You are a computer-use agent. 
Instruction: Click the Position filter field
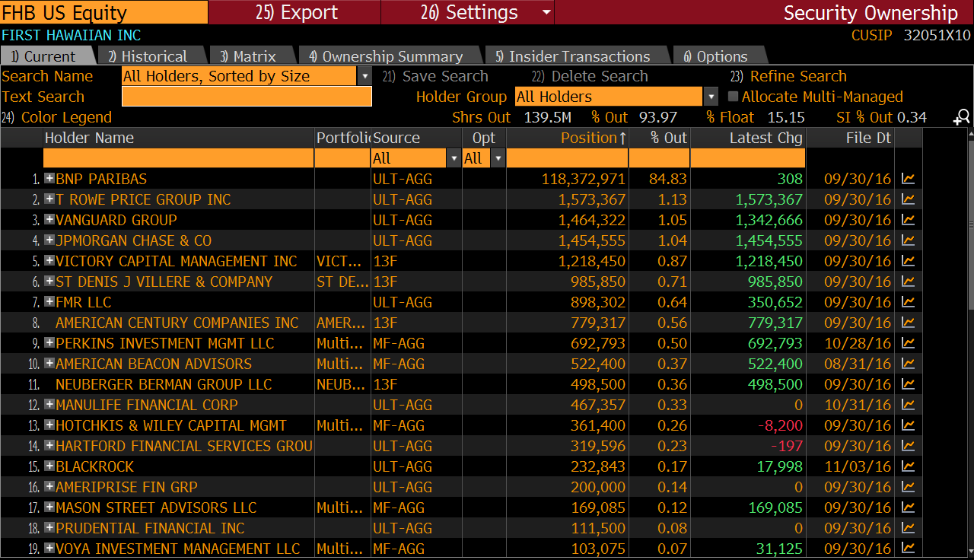(568, 158)
